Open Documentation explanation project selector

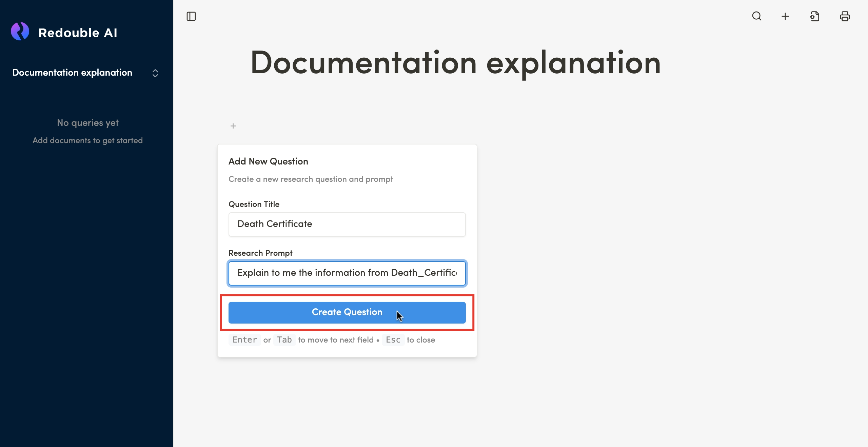pyautogui.click(x=72, y=73)
